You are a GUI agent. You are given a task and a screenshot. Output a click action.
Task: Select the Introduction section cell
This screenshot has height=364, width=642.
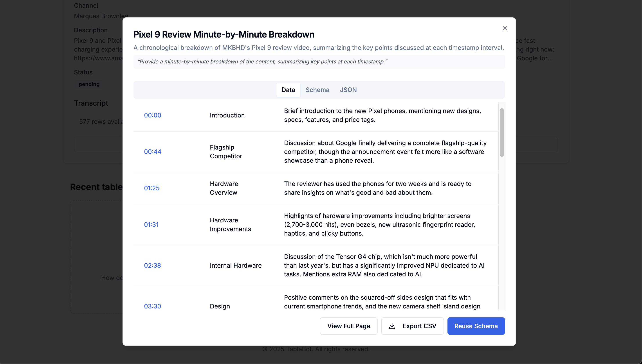(227, 115)
